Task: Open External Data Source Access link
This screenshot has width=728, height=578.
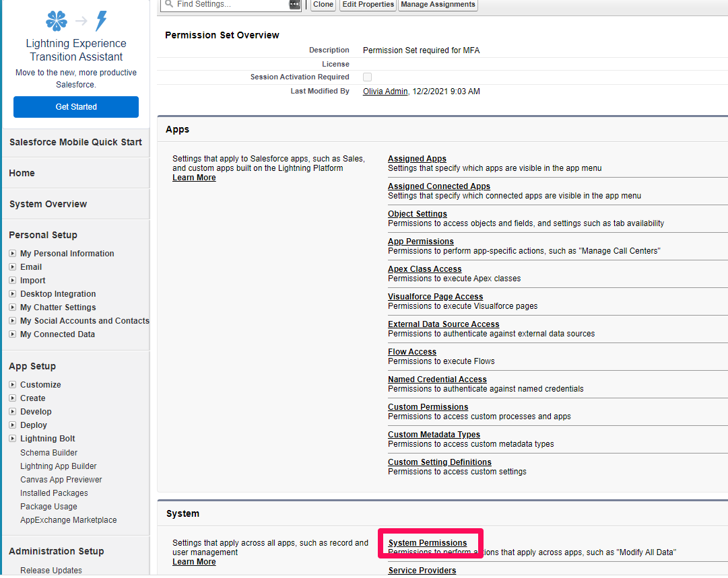Action: click(443, 324)
